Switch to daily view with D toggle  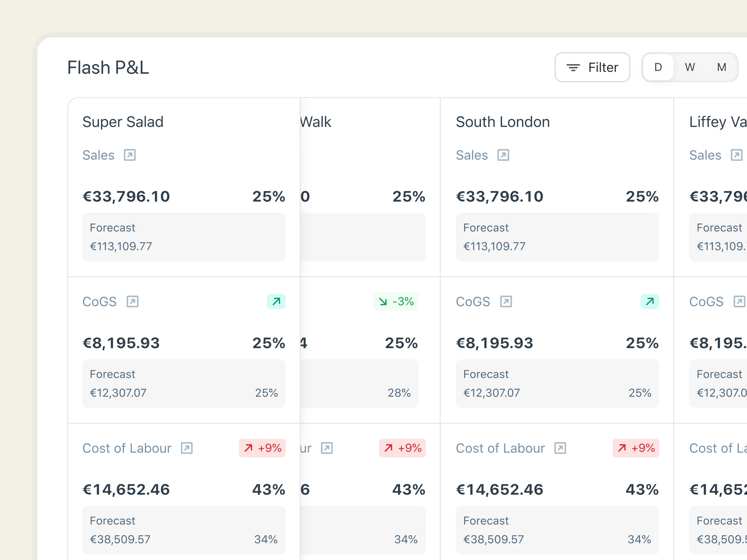[x=658, y=68]
